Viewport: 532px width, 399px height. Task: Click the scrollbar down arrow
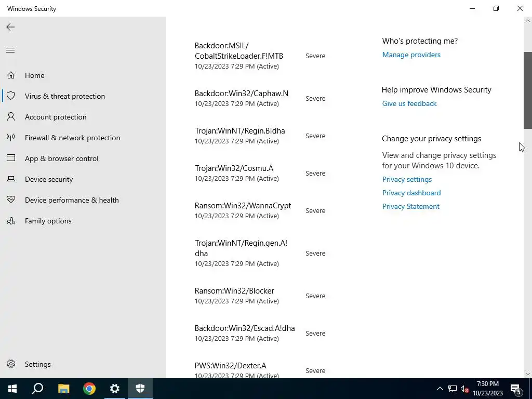[x=528, y=374]
